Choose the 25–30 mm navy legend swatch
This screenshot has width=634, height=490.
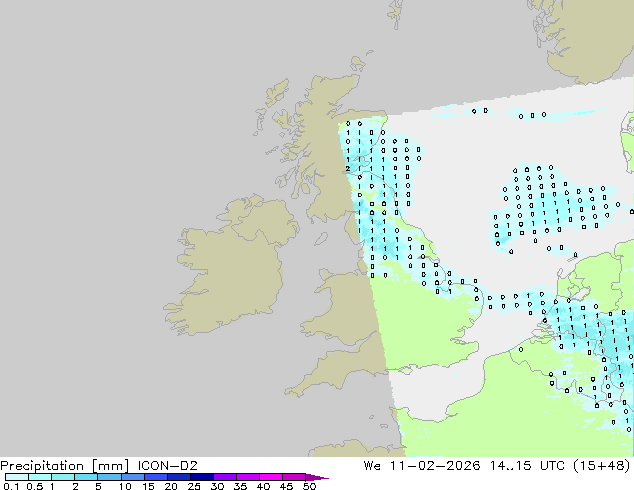202,477
